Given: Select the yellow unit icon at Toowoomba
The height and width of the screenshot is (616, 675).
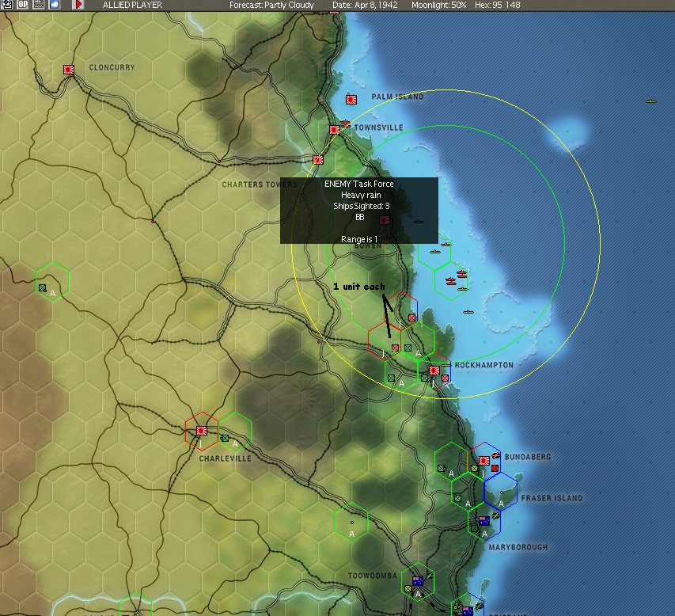Looking at the screenshot, I should (408, 588).
